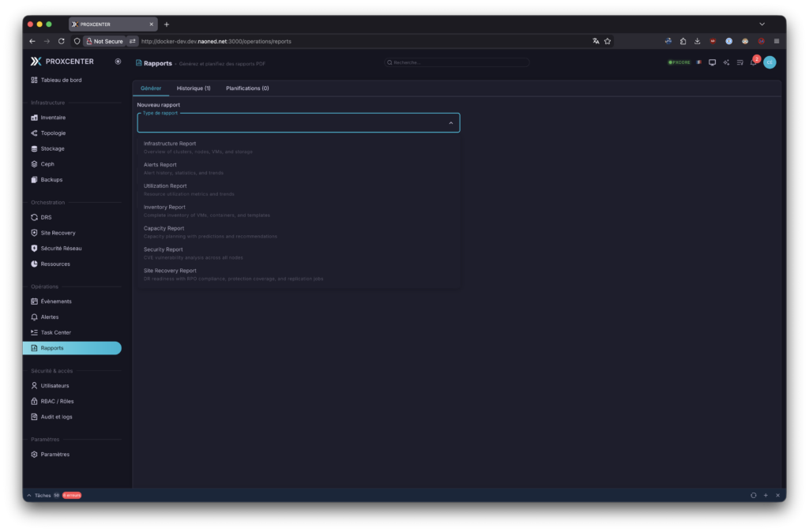Click the French flag language icon
This screenshot has width=809, height=532.
point(698,62)
